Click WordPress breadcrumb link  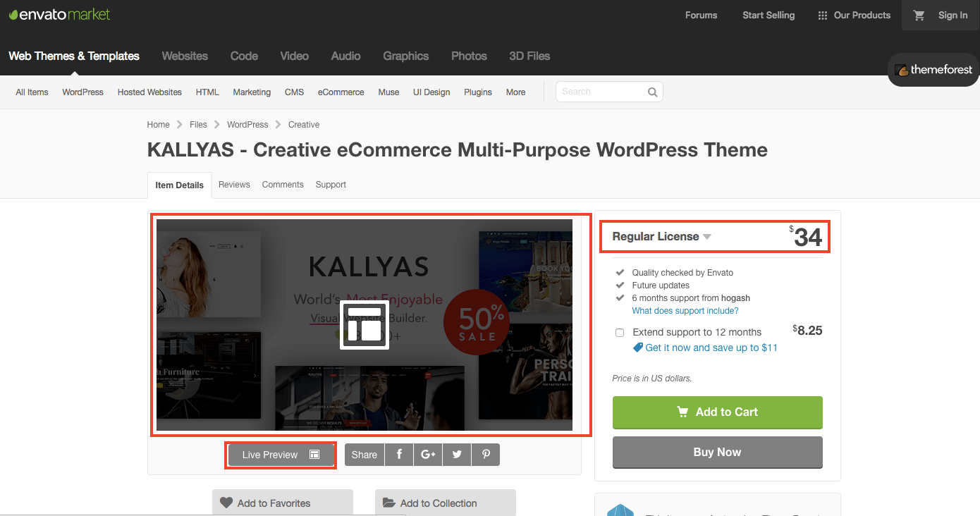247,125
